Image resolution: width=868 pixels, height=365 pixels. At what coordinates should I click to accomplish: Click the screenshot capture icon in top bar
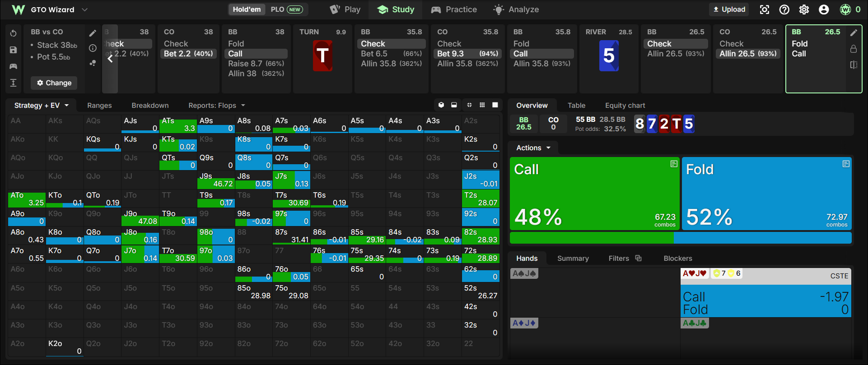765,9
